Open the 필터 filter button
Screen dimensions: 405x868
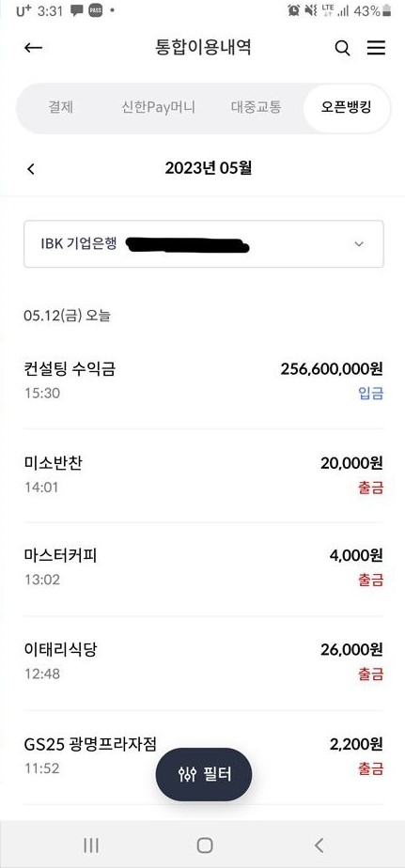pos(203,774)
